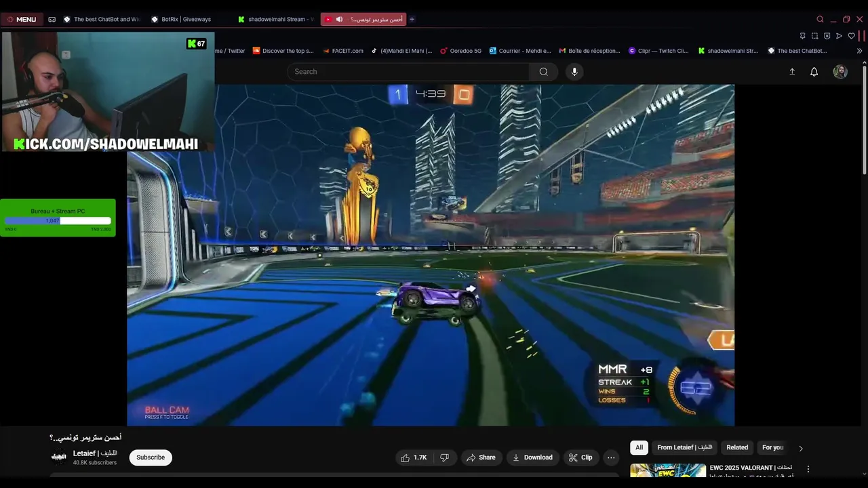Open the Ooredoo 5G bookmark
Screen dimensions: 868x488
pyautogui.click(x=460, y=51)
